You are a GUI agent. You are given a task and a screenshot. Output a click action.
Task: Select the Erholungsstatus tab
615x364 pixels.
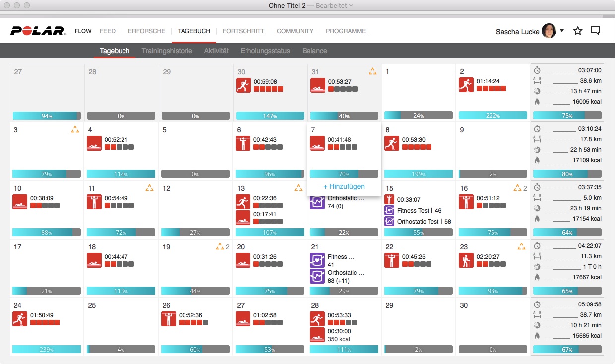point(265,51)
